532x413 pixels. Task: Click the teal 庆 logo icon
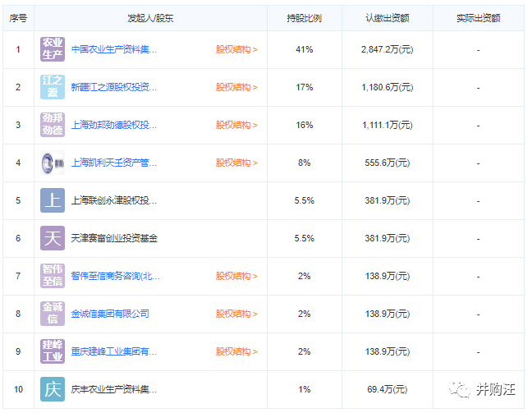click(x=53, y=389)
